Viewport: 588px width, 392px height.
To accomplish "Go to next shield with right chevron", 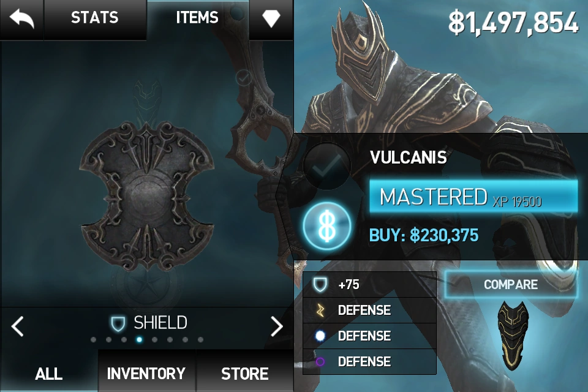I will coord(276,326).
